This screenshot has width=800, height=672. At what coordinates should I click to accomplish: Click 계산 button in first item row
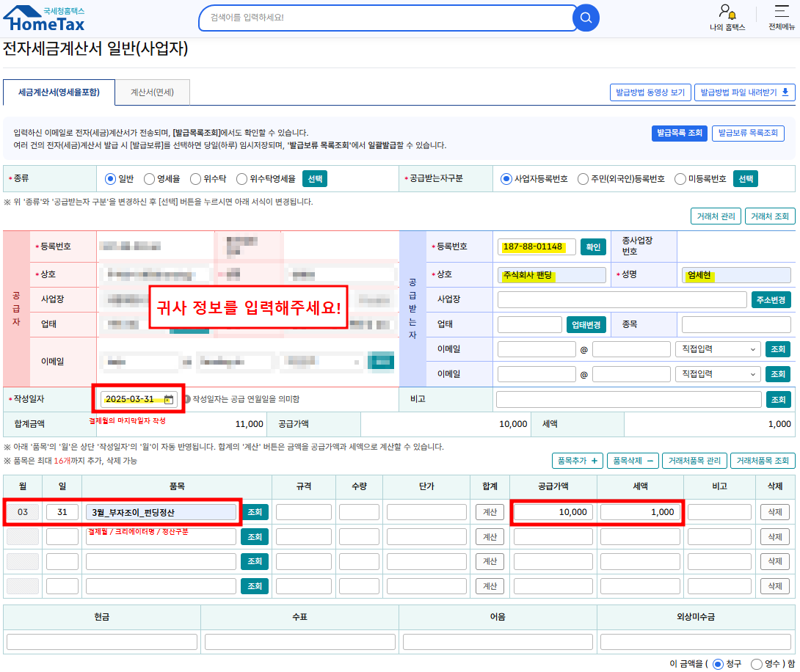[x=490, y=512]
